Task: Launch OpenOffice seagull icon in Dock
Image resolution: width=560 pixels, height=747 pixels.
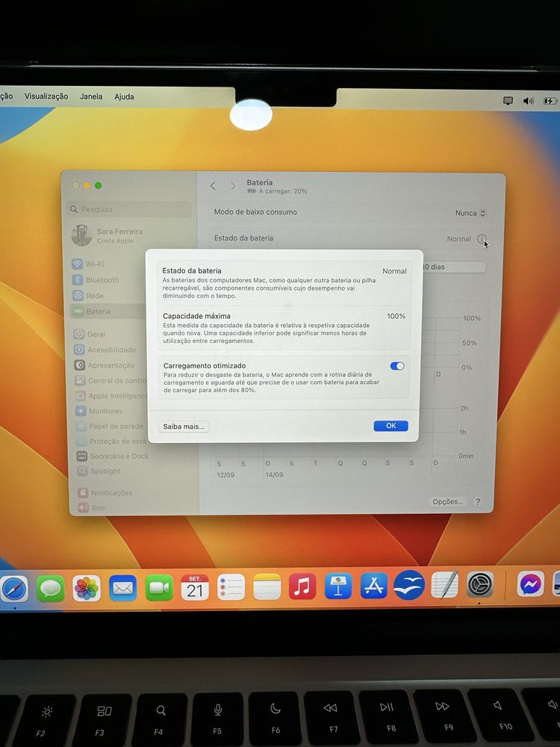Action: [409, 585]
